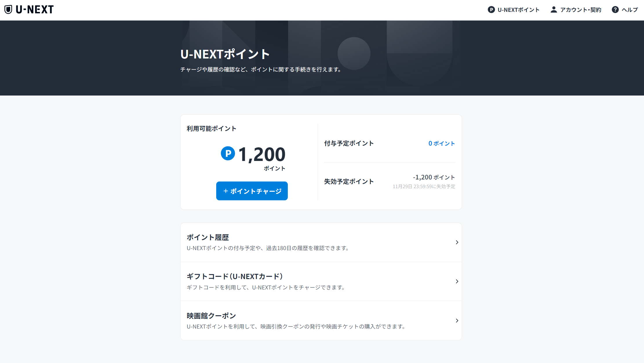Viewport: 644px width, 363px height.
Task: Click the blue P coin icon beside 1,200
Action: [228, 153]
